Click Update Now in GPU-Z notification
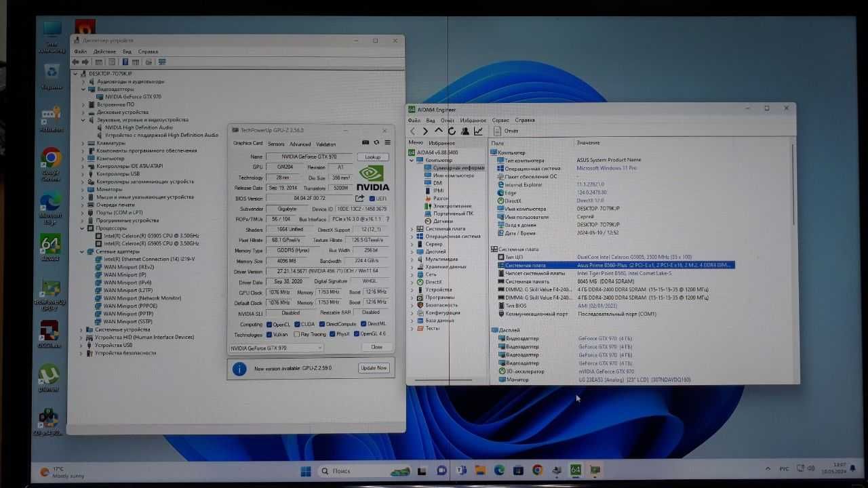This screenshot has width=868, height=488. pos(374,368)
